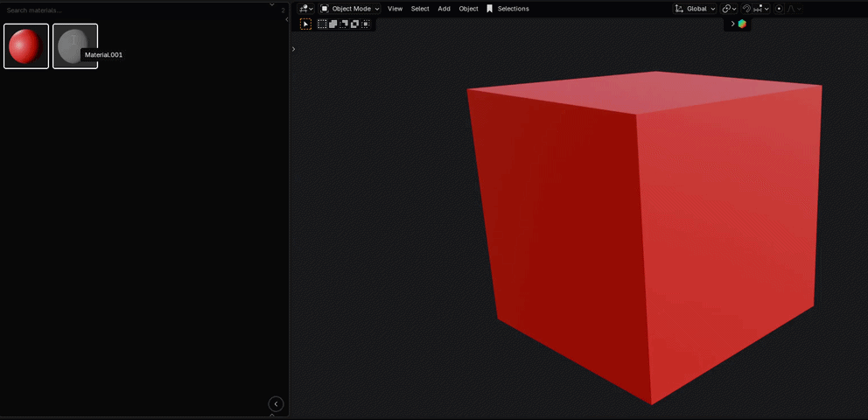
Task: Open the pivot point link dropdown
Action: 729,9
